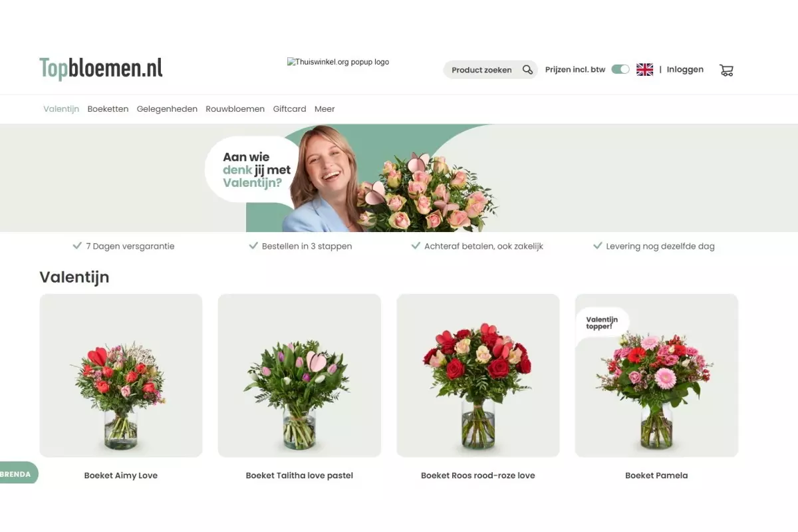Open the shopping cart
This screenshot has height=532, width=798.
pyautogui.click(x=726, y=70)
